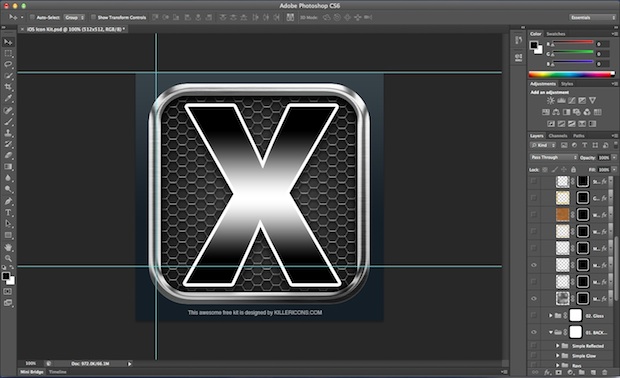Hide the 01. BACK... group layer

click(x=534, y=332)
